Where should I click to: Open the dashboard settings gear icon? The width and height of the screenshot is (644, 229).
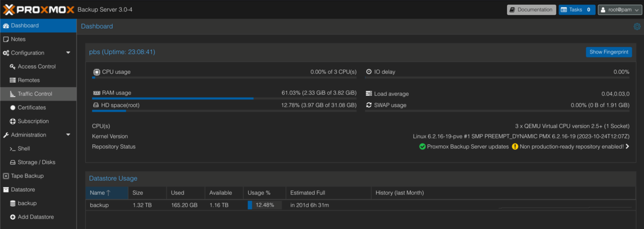(x=636, y=26)
